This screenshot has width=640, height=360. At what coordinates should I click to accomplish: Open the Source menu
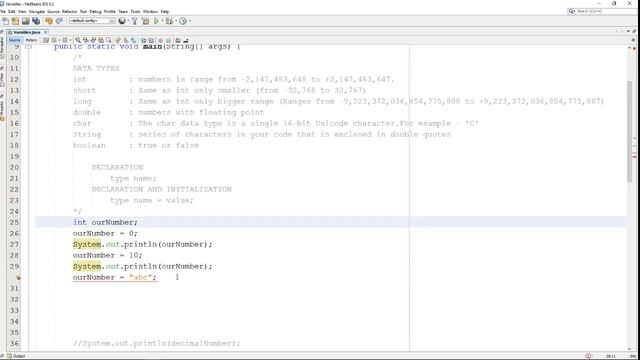[x=53, y=11]
